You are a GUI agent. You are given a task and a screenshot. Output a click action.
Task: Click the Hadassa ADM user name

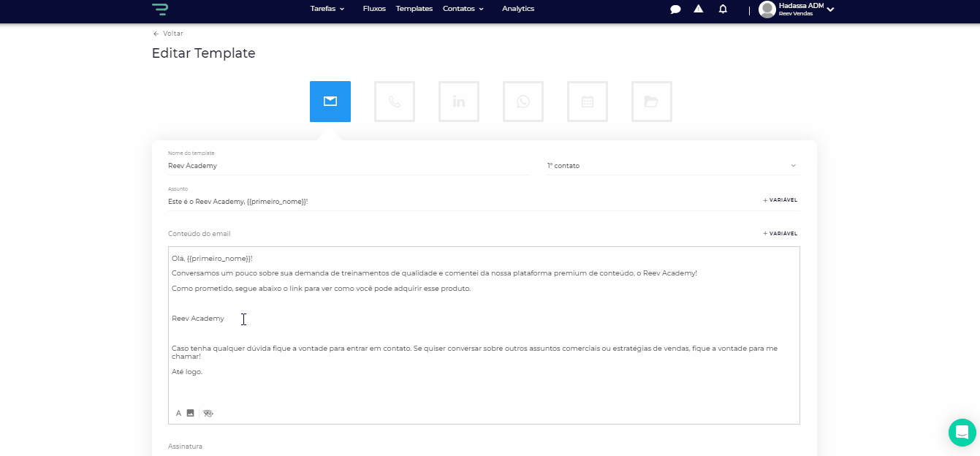tap(802, 5)
